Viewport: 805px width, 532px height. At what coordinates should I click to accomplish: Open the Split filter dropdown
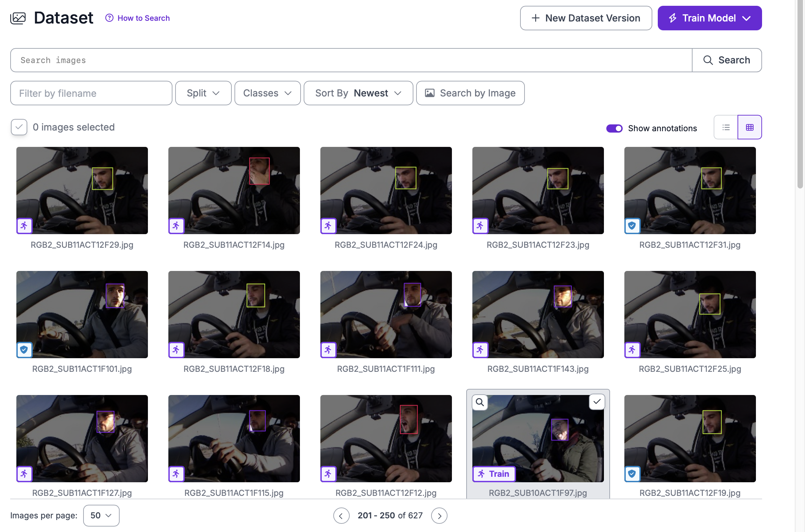click(x=203, y=93)
